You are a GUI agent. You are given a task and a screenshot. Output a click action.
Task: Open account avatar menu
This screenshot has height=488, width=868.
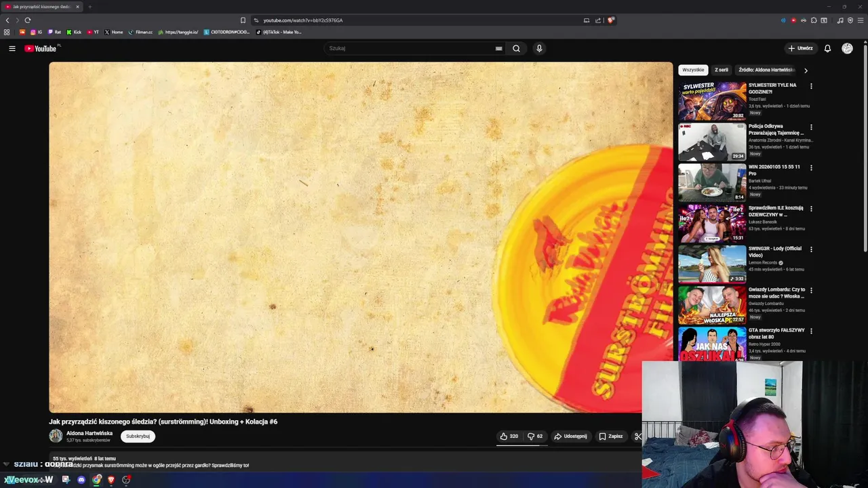point(847,48)
